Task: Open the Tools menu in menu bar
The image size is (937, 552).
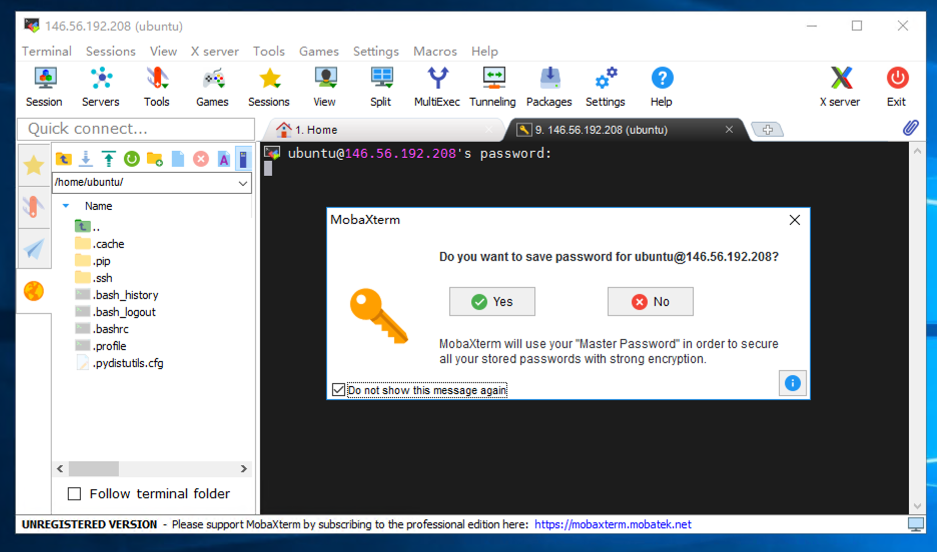Action: point(269,51)
